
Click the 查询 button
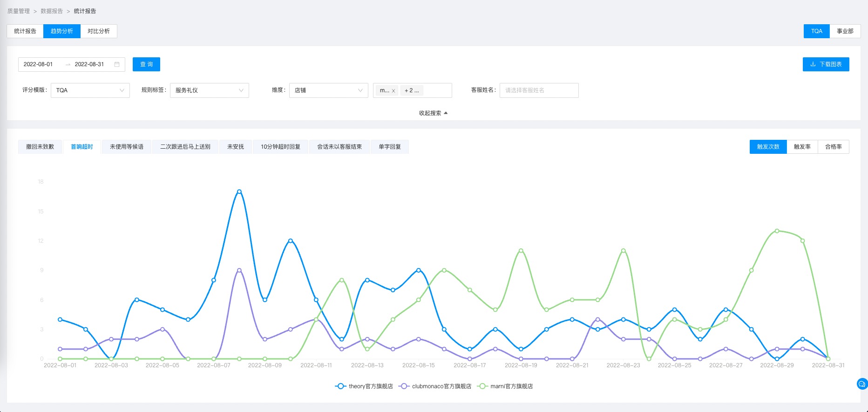[x=146, y=64]
